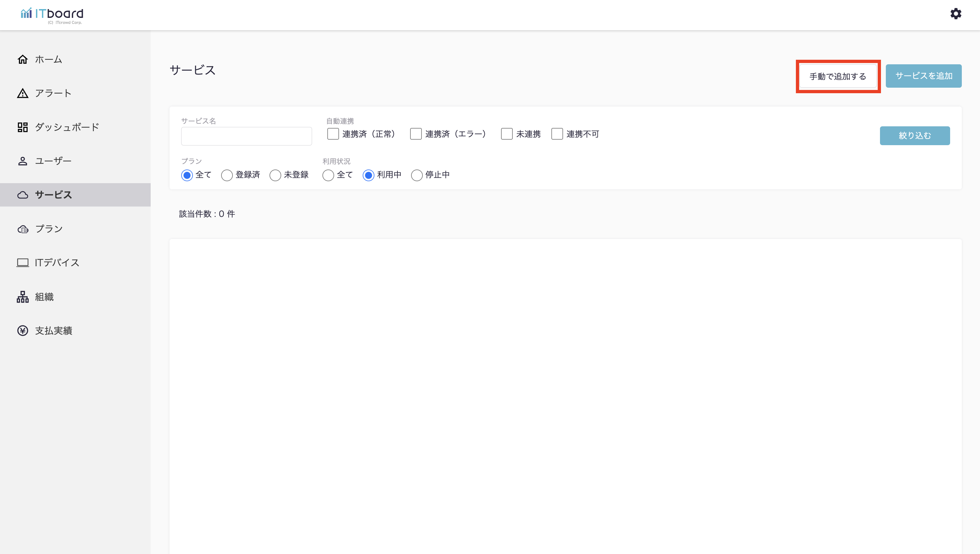980x554 pixels.
Task: Click the Payment yen icon
Action: click(x=23, y=331)
